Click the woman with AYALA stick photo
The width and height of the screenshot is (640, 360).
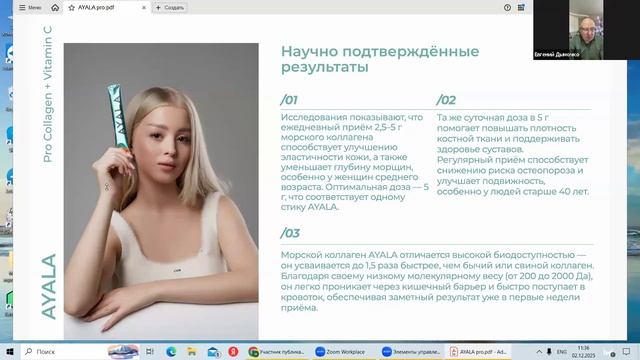[161, 191]
